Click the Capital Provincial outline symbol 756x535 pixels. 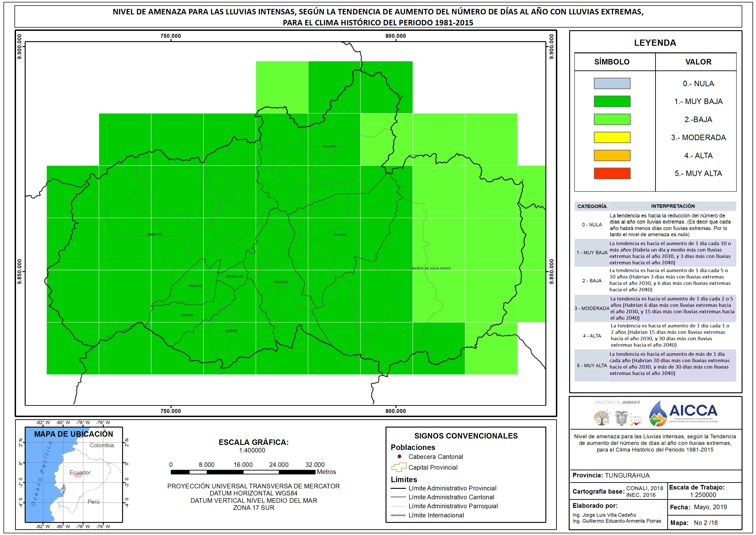click(x=399, y=467)
